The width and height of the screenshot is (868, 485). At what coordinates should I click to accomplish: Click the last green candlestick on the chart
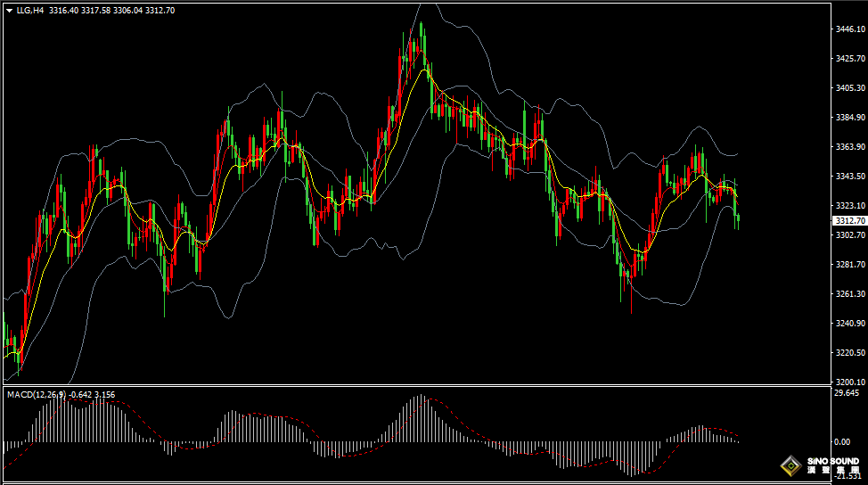[x=737, y=220]
